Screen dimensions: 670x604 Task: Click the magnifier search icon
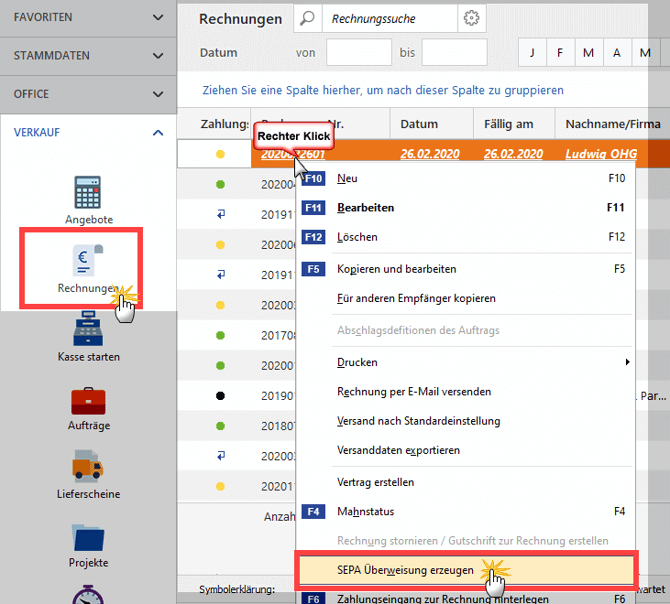pyautogui.click(x=308, y=18)
